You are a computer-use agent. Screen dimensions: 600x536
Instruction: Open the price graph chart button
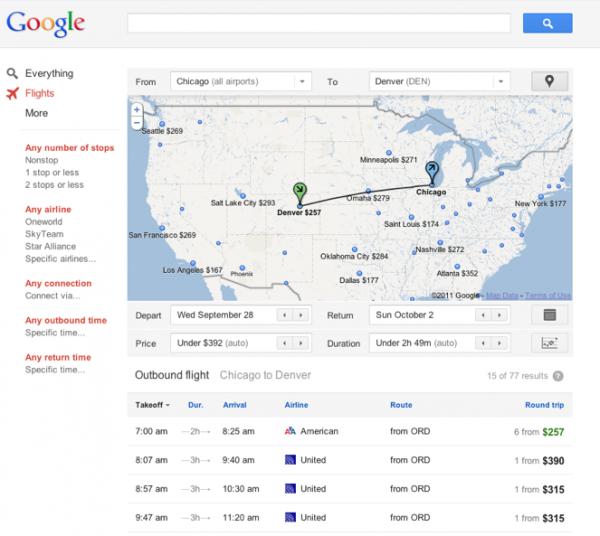(x=549, y=343)
